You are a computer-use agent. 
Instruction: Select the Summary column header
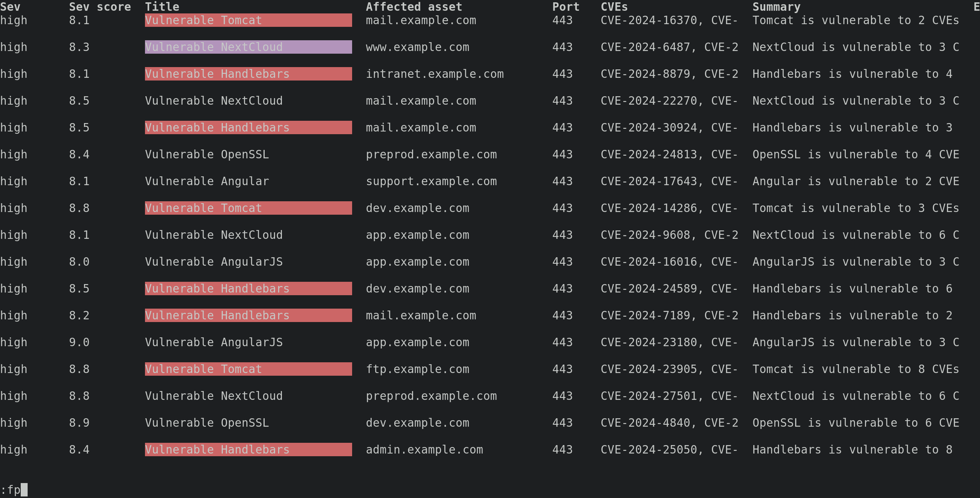click(776, 7)
